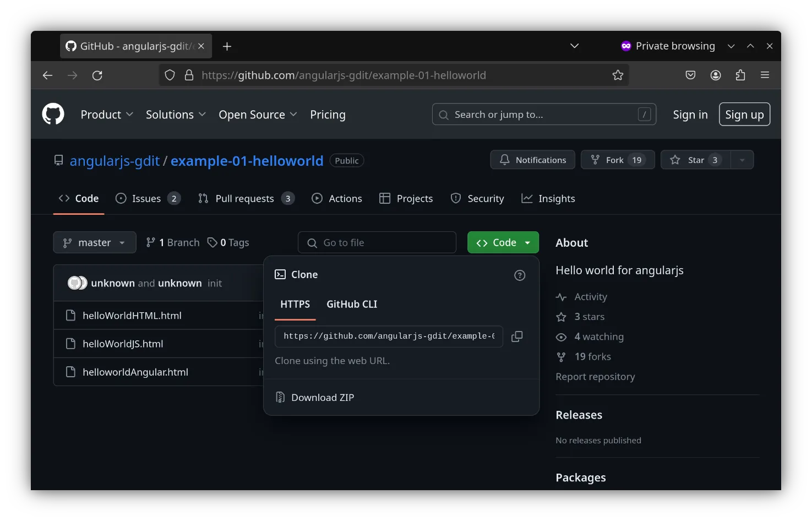The image size is (812, 521).
Task: Open the helloWorldJS.html file
Action: coord(123,344)
